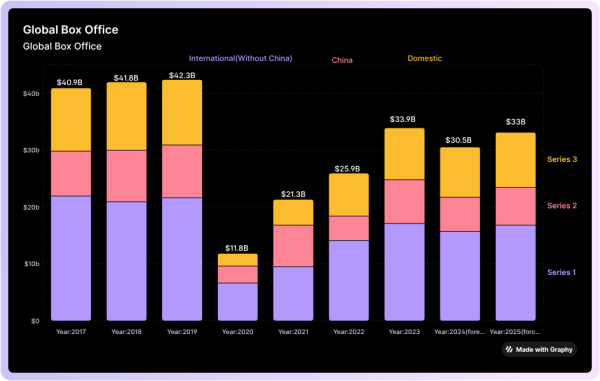Click the Year:2023 axis label
Screen dimensions: 600x381
pos(404,332)
